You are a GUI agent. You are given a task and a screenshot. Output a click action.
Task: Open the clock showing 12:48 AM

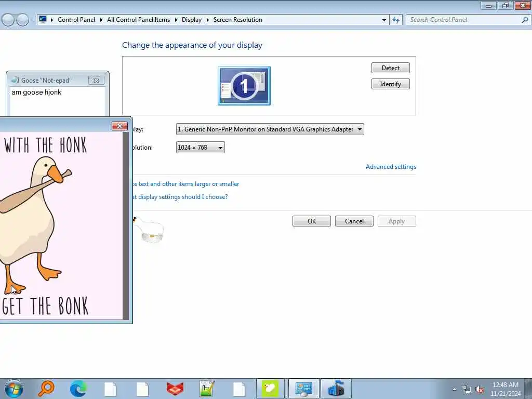tap(505, 385)
